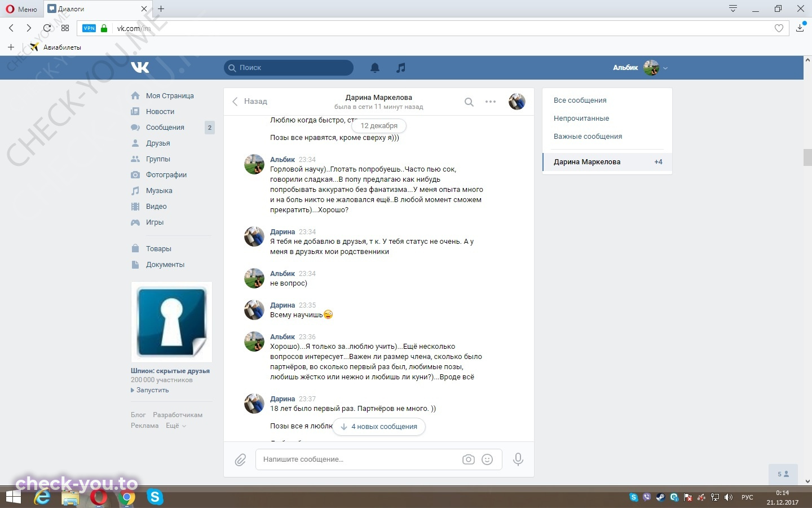812x508 pixels.
Task: Open Opera tab menu icon at top right
Action: (x=733, y=8)
